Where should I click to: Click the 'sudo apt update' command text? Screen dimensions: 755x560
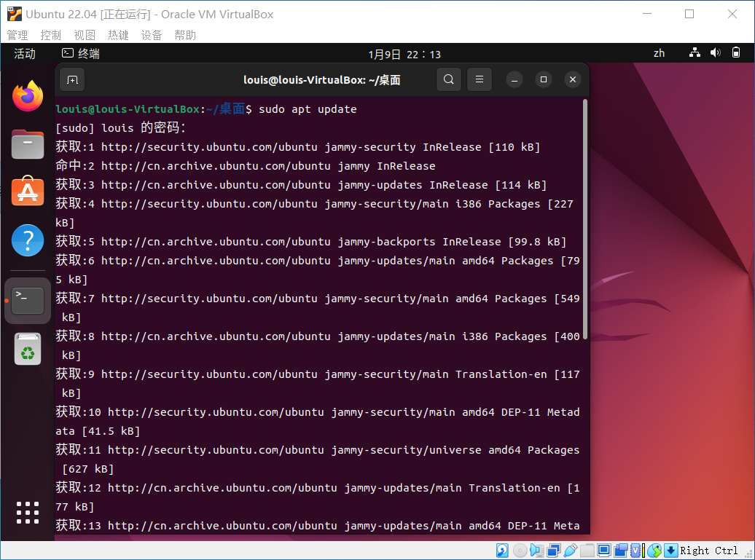(308, 109)
